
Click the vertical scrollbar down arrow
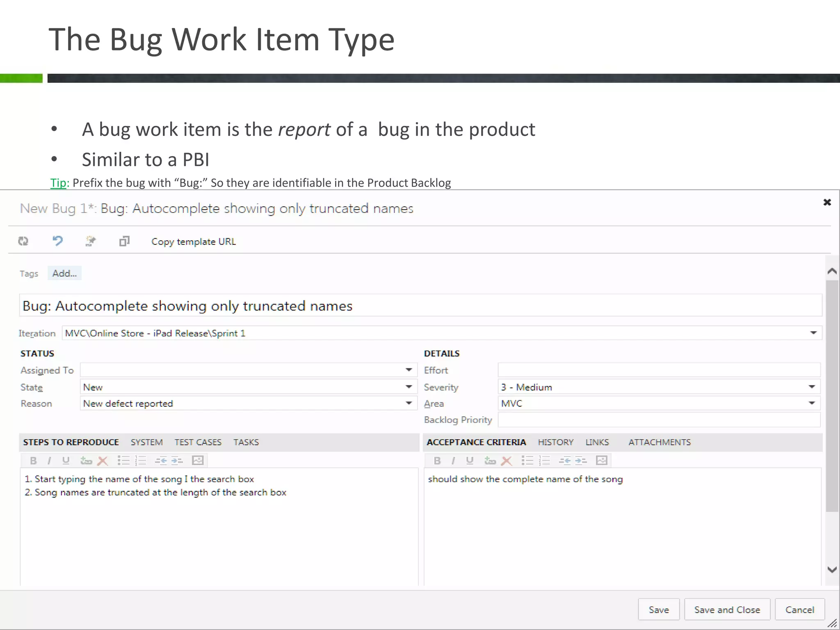click(832, 569)
